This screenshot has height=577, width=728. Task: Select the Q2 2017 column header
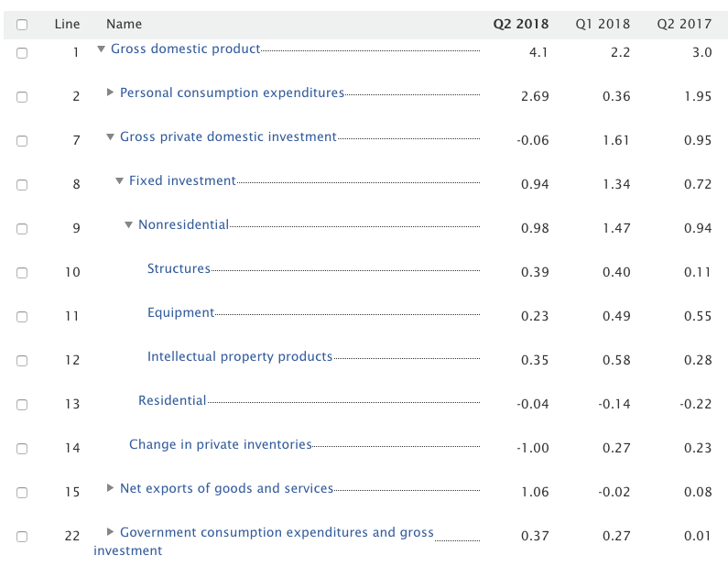(x=684, y=25)
